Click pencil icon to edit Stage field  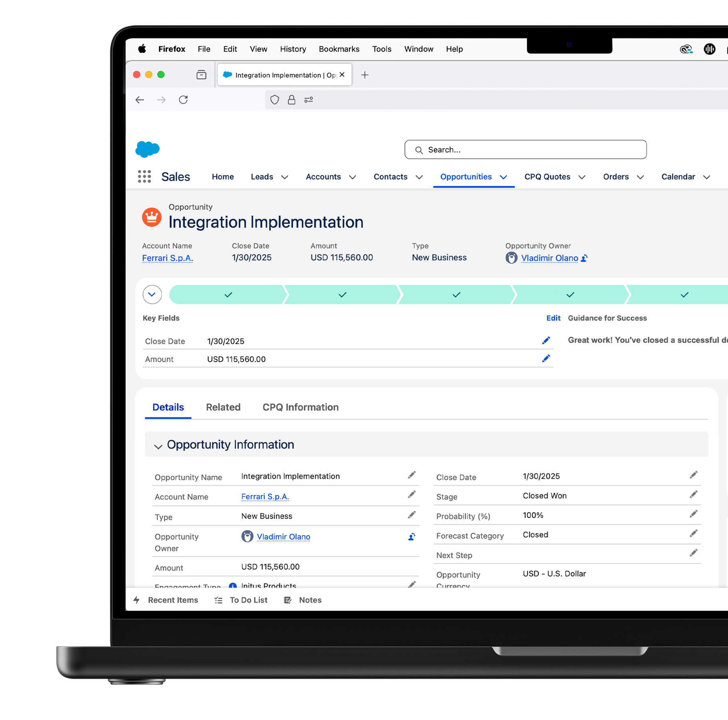tap(693, 495)
